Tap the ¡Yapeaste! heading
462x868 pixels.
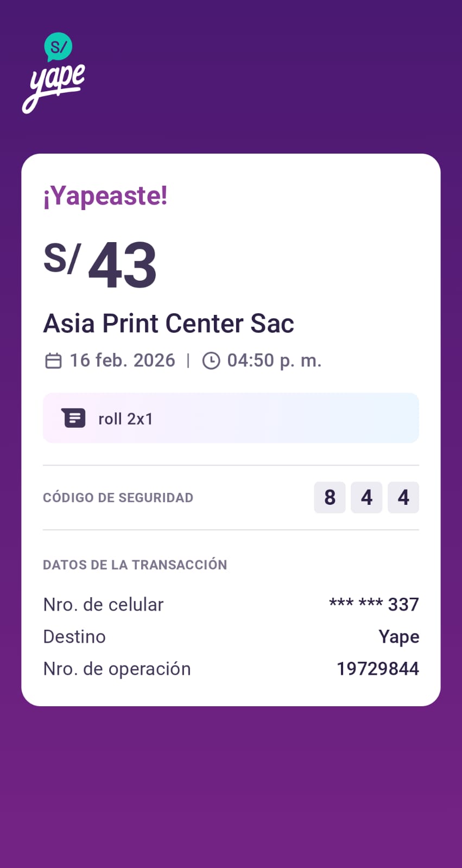[105, 196]
